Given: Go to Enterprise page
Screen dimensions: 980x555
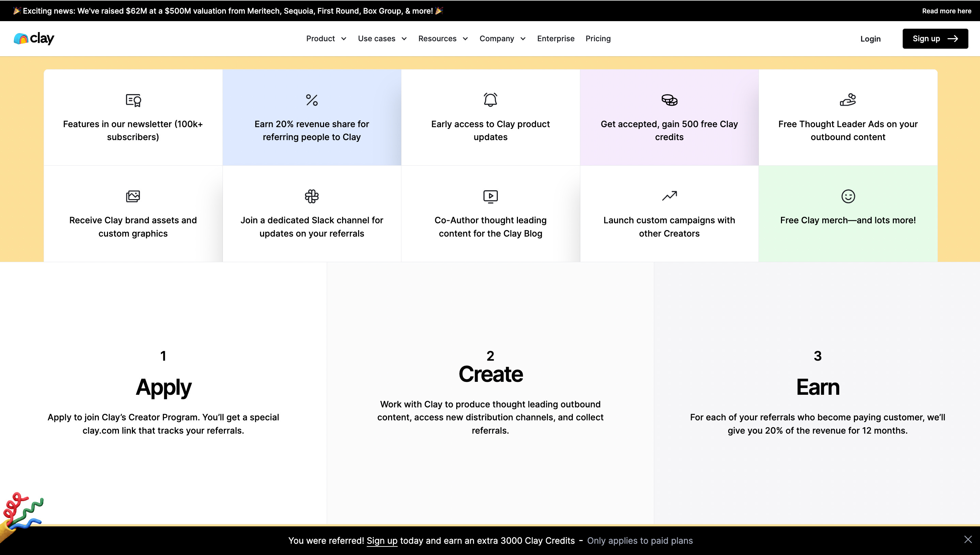Looking at the screenshot, I should [556, 39].
